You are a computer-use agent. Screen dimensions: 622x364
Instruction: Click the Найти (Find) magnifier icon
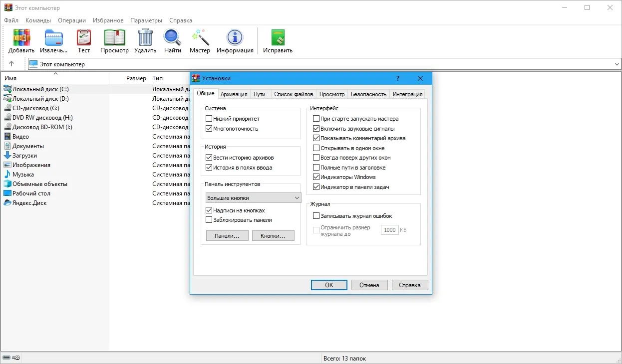point(173,38)
